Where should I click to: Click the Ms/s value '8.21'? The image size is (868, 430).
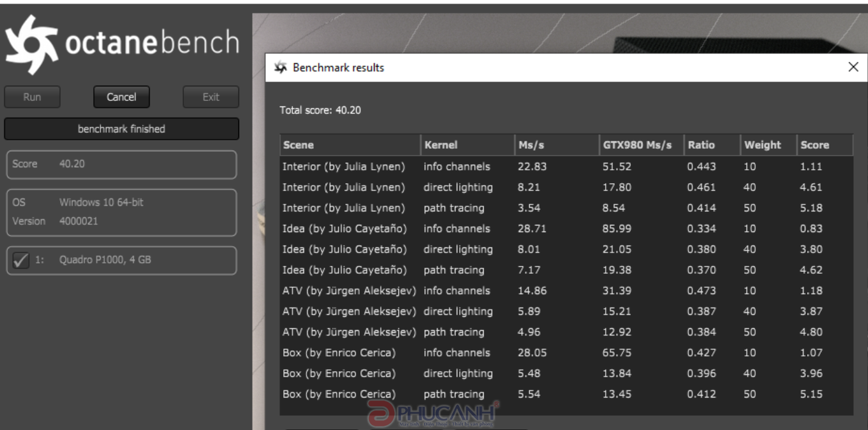tap(529, 187)
